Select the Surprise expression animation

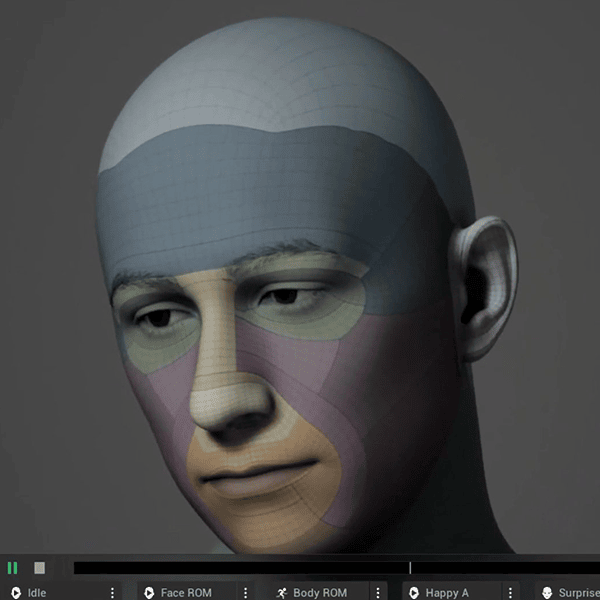[x=579, y=593]
